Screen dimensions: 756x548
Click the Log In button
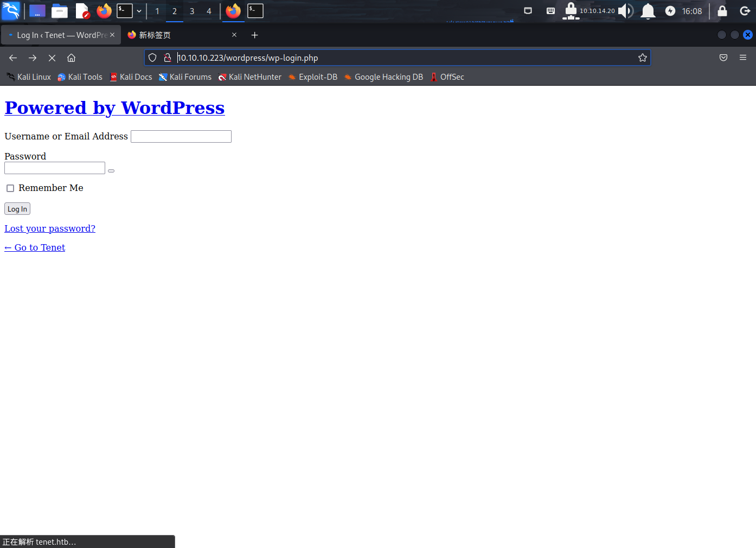tap(17, 209)
